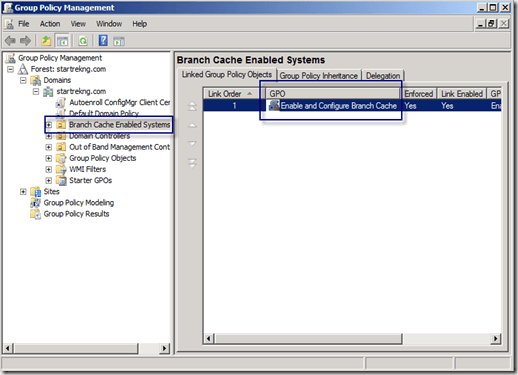Collapse the Forest: startrekng.com node

tap(11, 69)
